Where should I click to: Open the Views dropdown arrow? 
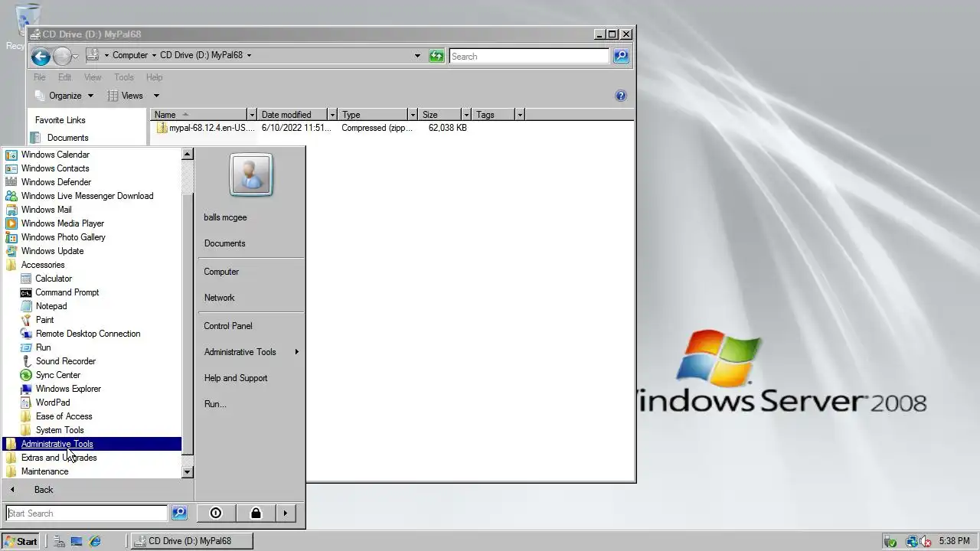pyautogui.click(x=156, y=96)
